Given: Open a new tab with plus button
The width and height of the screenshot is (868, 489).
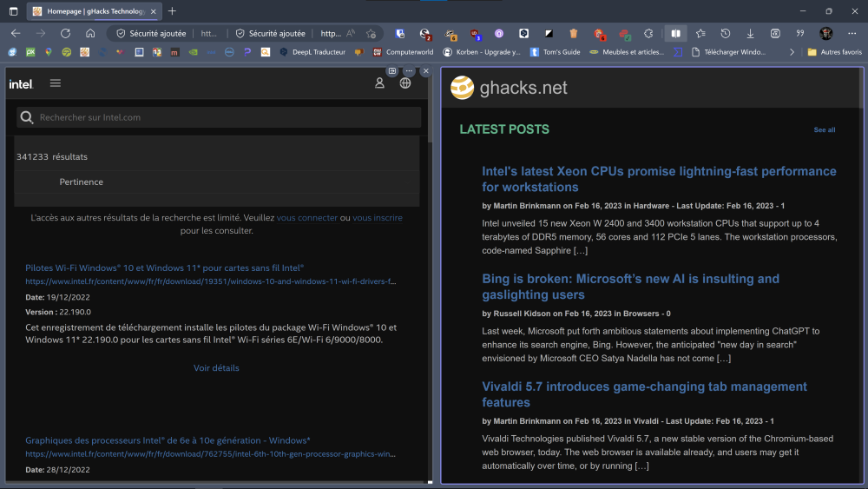Looking at the screenshot, I should coord(172,10).
